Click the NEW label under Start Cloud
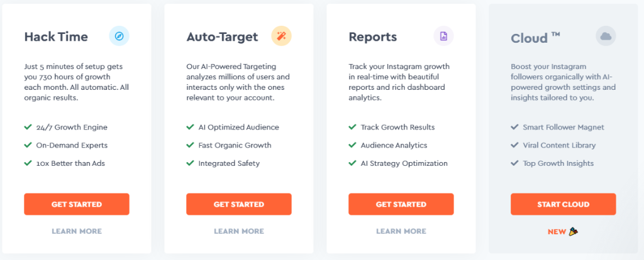The width and height of the screenshot is (644, 260). coord(557,232)
